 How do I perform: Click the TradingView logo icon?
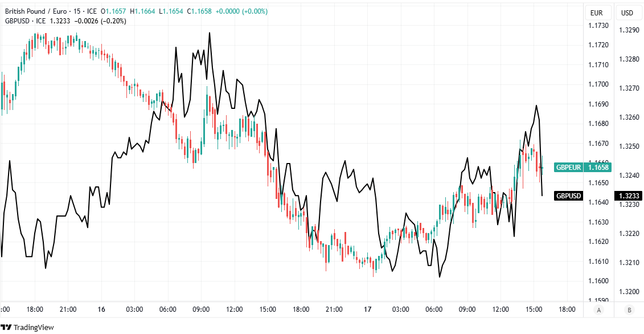[x=7, y=327]
